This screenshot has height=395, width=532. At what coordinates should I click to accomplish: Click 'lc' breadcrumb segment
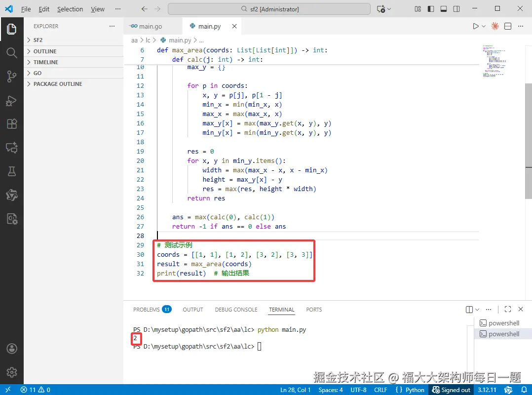pyautogui.click(x=148, y=40)
